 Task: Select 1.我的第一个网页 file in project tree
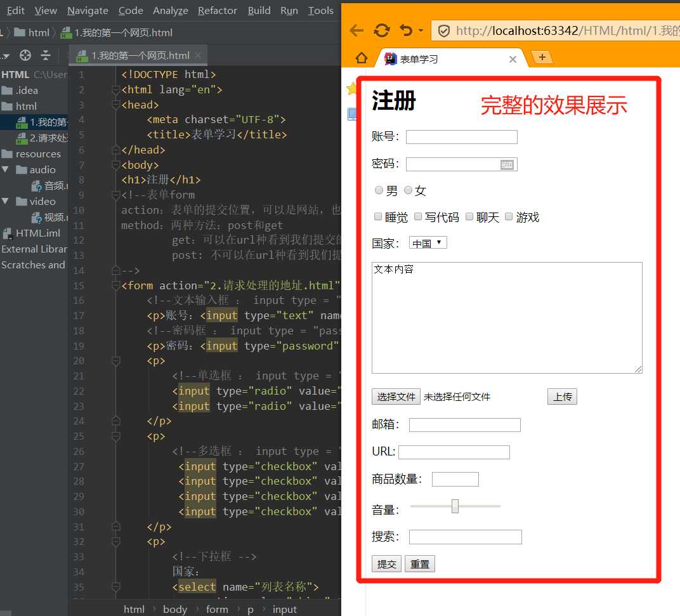[42, 122]
